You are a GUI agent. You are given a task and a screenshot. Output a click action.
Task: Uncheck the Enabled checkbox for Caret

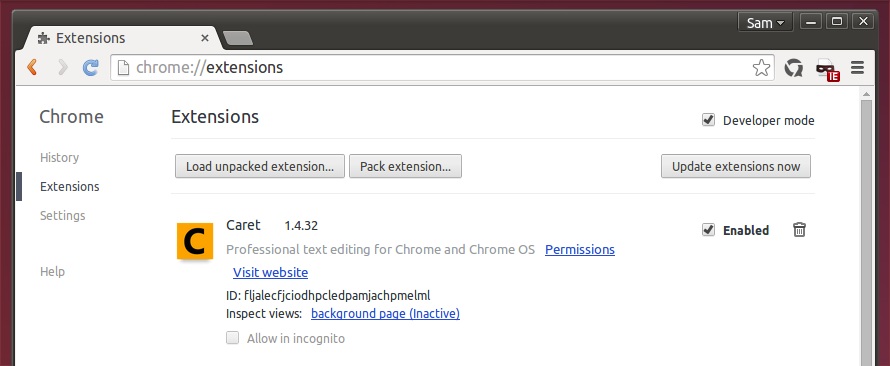coord(708,230)
